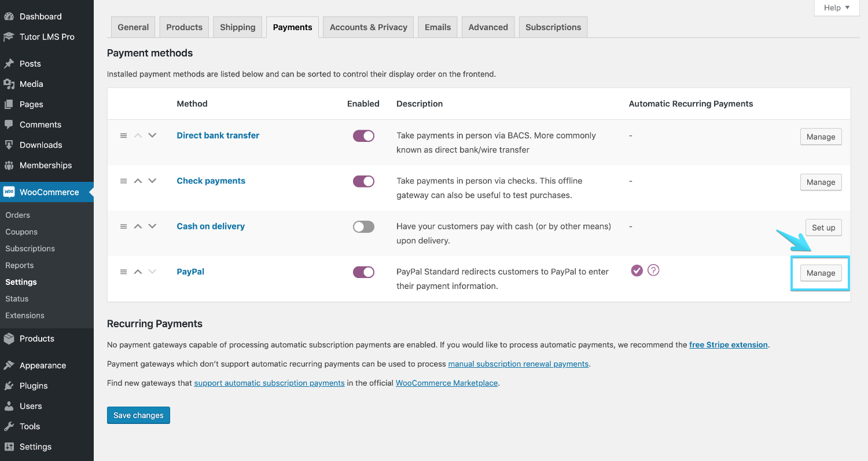Viewport: 868px width, 461px height.
Task: Click the Memberships group icon
Action: pos(9,165)
